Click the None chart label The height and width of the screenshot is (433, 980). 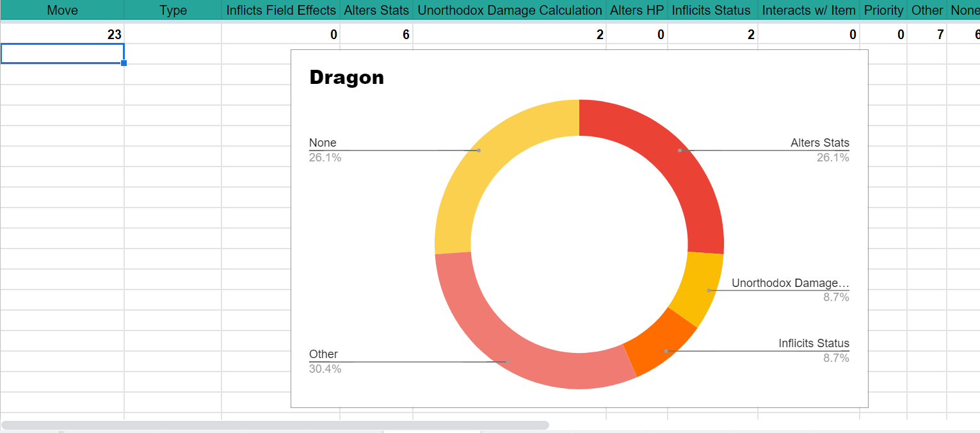323,143
